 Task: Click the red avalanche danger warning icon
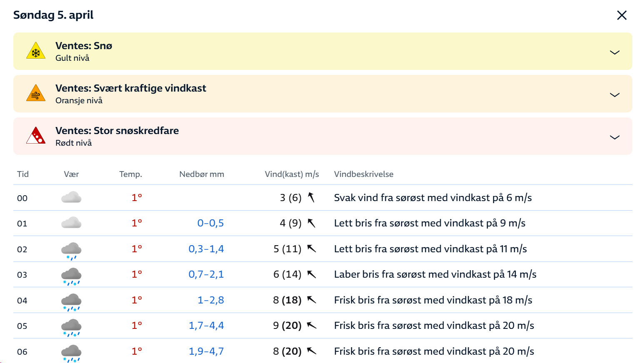point(36,136)
